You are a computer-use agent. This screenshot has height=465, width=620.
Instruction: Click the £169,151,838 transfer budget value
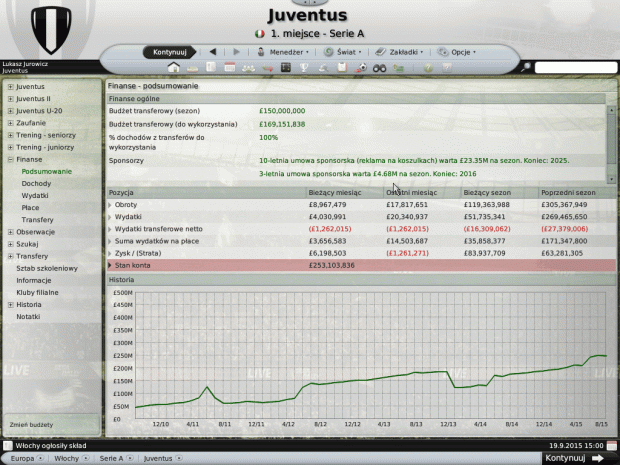pos(282,124)
